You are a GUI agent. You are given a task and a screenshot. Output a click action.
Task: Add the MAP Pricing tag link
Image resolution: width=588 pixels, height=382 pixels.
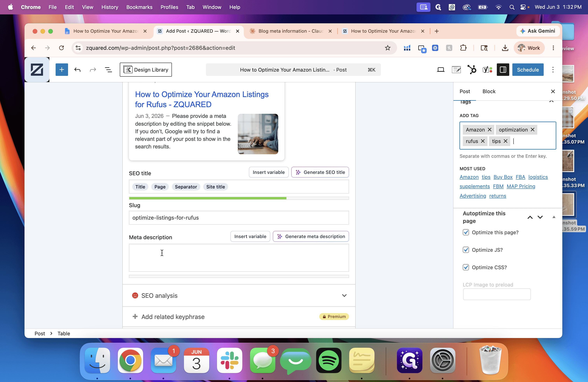[x=521, y=186]
